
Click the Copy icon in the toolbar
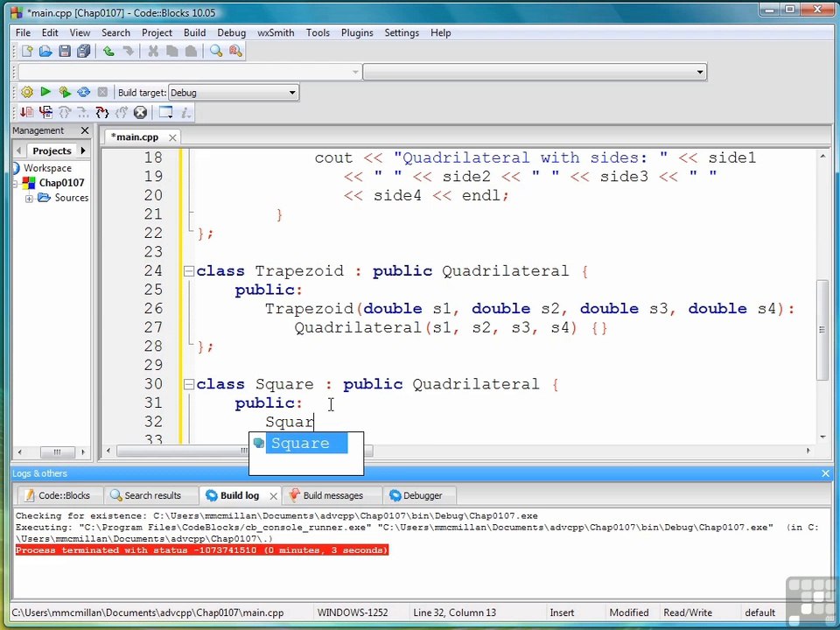click(x=172, y=52)
